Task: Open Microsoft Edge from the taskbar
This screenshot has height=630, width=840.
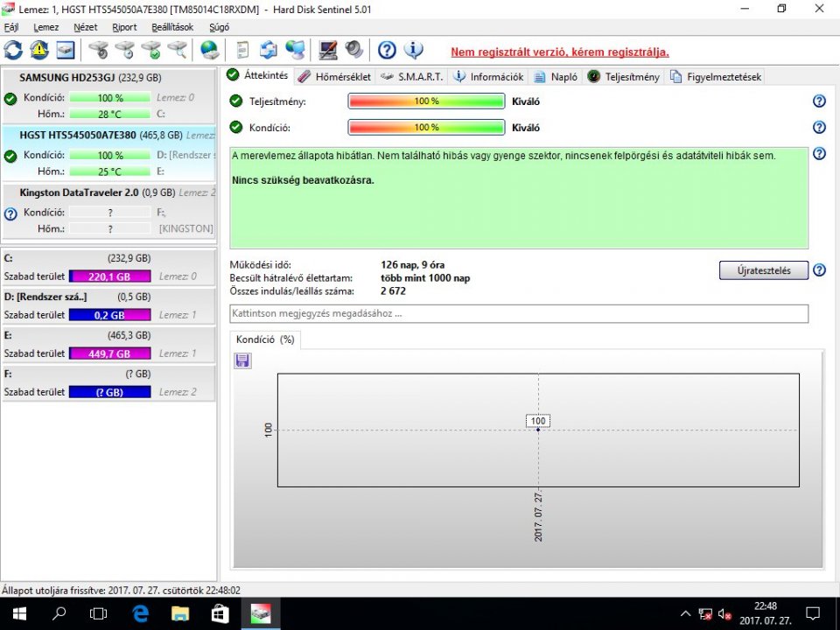Action: (x=140, y=614)
